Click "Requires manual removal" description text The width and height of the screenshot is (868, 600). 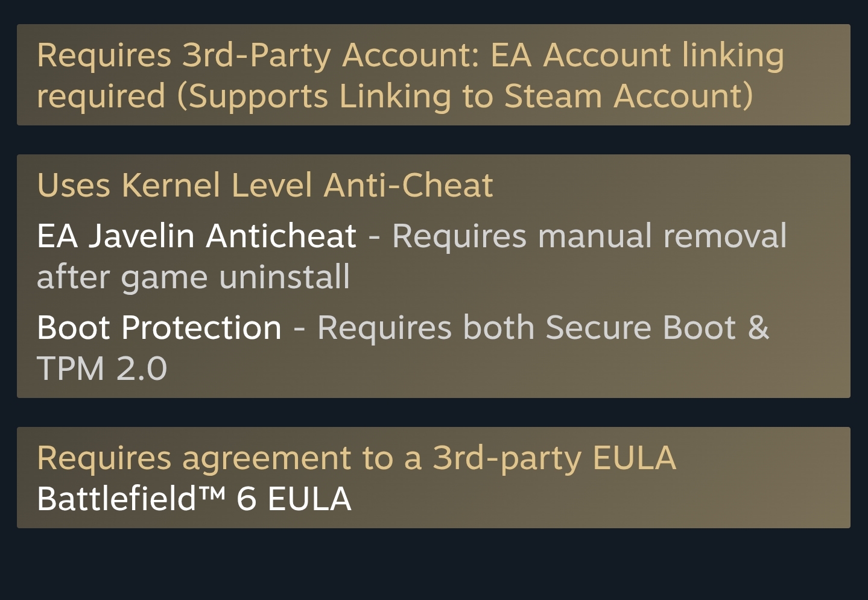[x=589, y=236]
